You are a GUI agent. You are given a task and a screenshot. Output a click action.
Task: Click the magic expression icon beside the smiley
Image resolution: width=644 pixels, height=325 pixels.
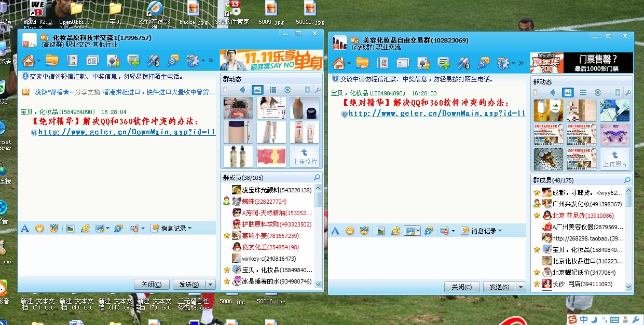[x=55, y=228]
